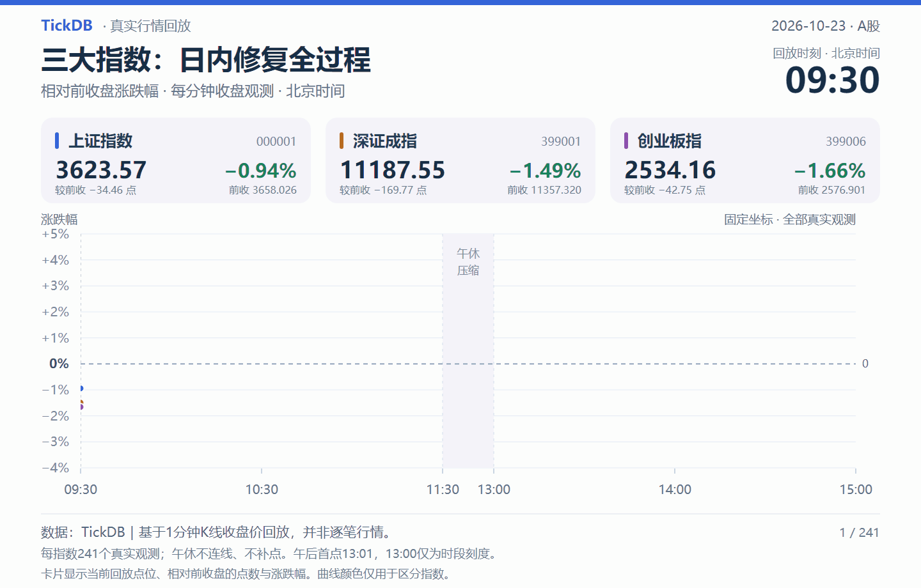The width and height of the screenshot is (921, 588).
Task: Click the index code '000001'
Action: tap(276, 141)
